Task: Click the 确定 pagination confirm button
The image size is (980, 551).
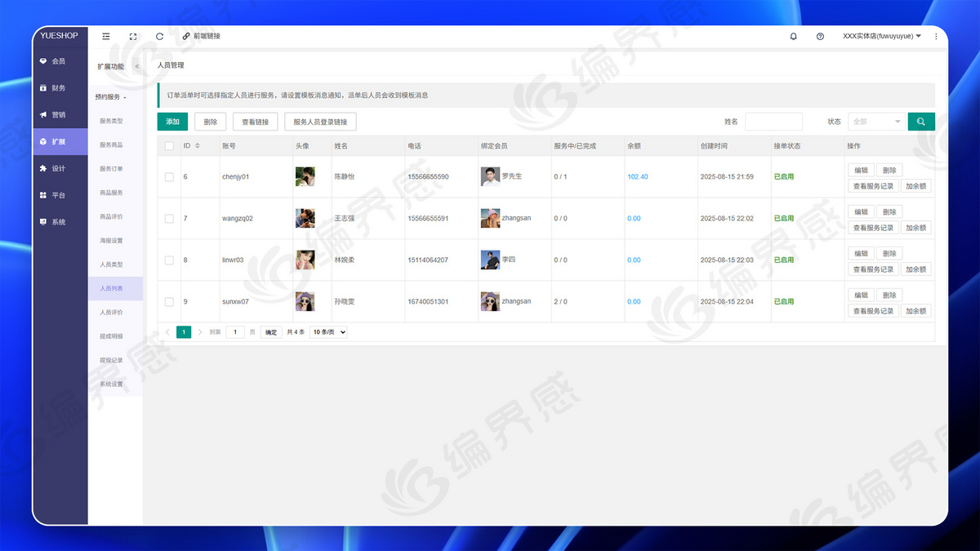Action: [271, 332]
